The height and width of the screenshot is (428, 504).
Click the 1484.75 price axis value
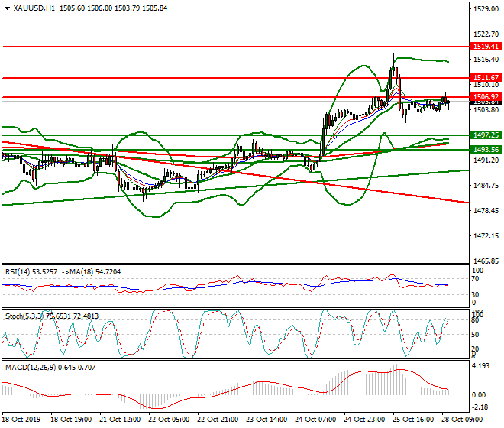[x=486, y=186]
